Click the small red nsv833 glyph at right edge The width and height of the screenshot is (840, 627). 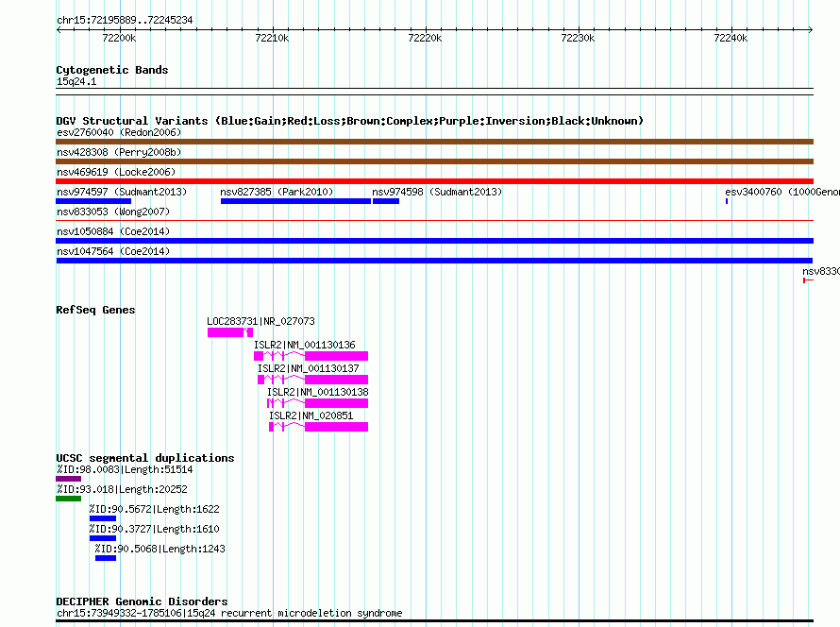809,280
